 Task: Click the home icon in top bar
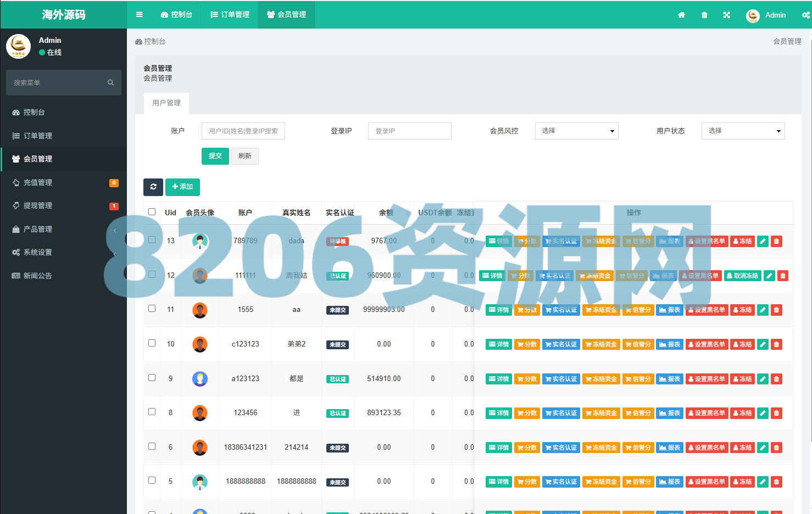click(x=681, y=15)
